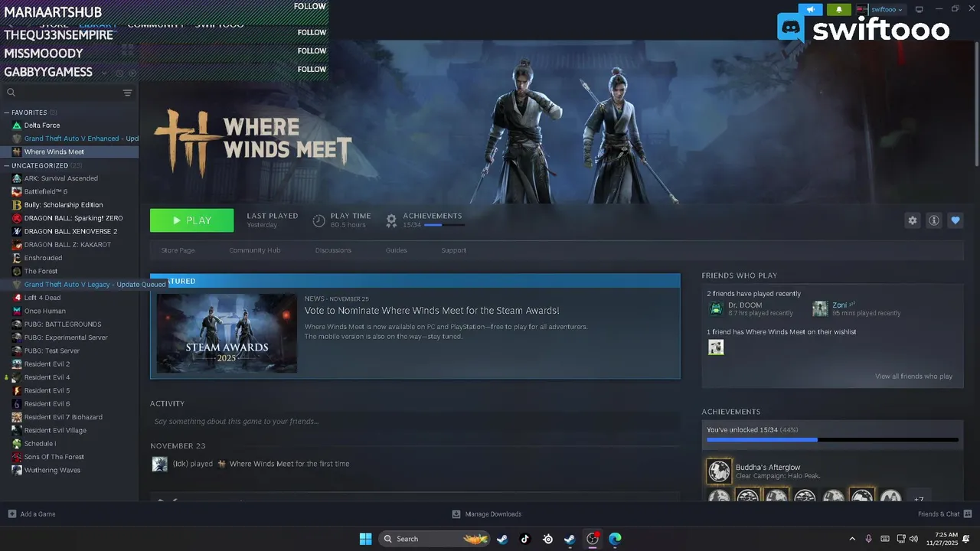This screenshot has width=980, height=551.
Task: Open game settings gear for Where Winds Meet
Action: pyautogui.click(x=912, y=220)
